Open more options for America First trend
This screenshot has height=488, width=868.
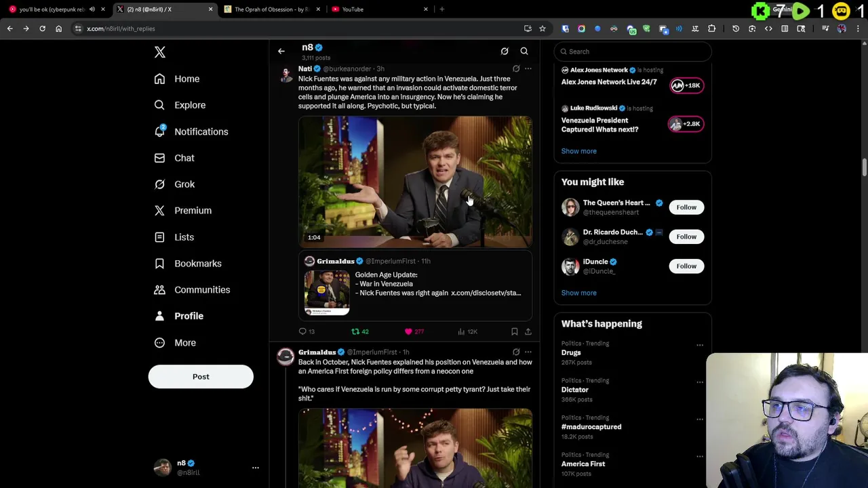pos(700,457)
